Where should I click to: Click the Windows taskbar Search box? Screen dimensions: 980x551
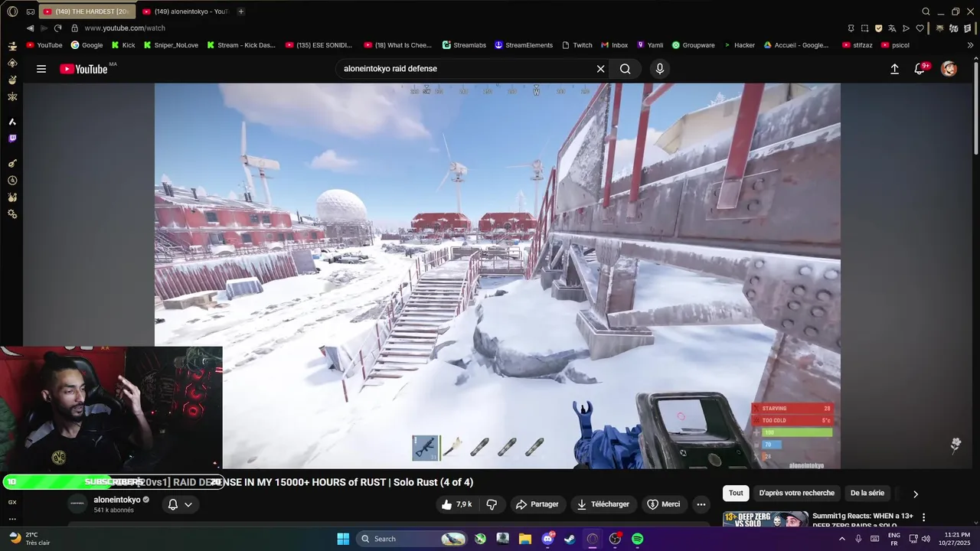tap(412, 539)
